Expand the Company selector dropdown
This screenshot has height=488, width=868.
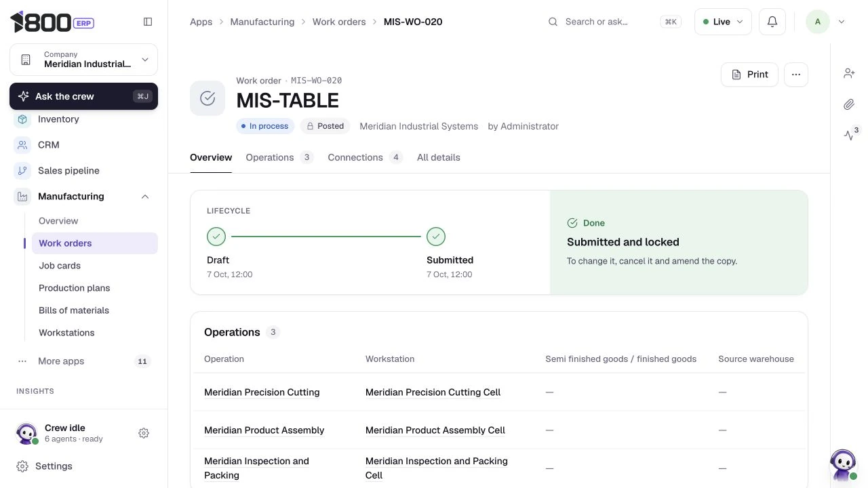[x=83, y=60]
